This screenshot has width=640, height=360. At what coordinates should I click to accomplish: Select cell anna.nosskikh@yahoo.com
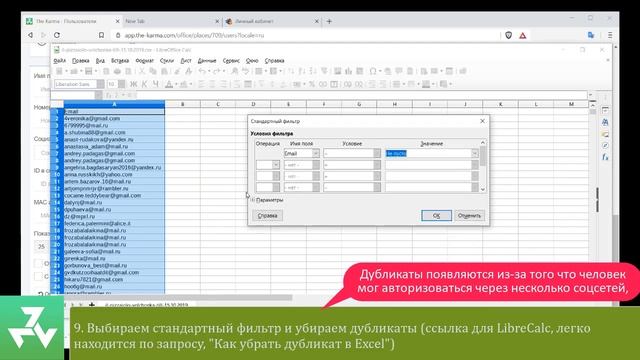[114, 174]
